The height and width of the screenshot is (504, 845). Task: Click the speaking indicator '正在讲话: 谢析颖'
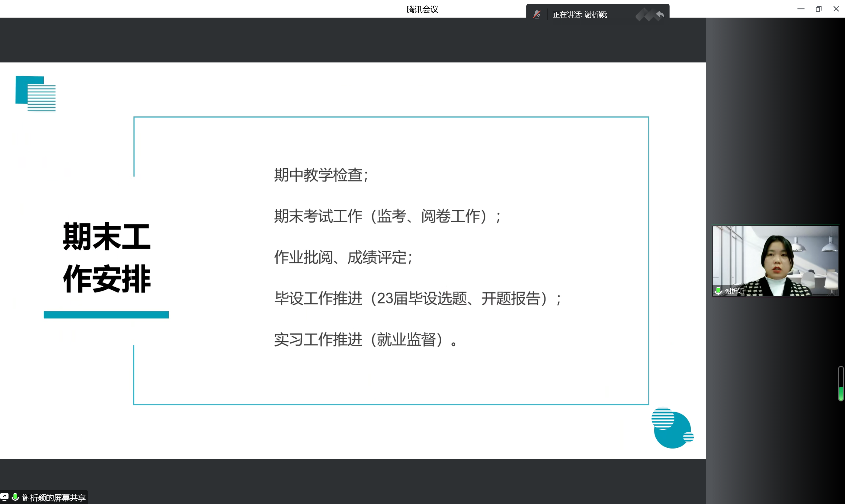tap(580, 15)
